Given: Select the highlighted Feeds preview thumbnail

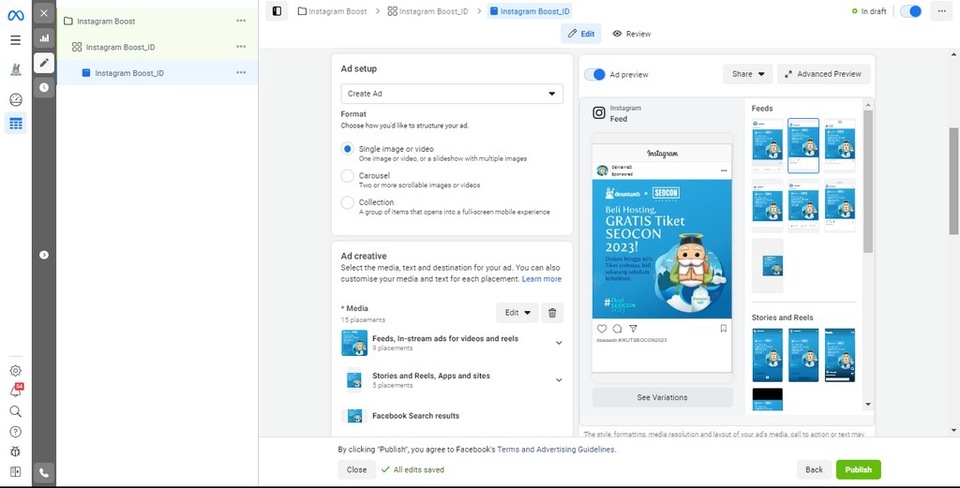Looking at the screenshot, I should click(803, 146).
